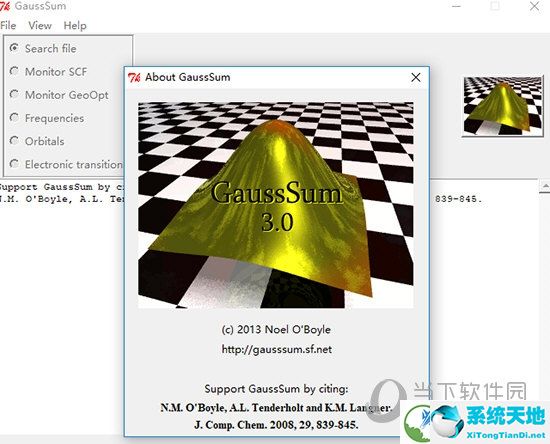Click the small GaussSum logo thumbnail in main window
The image size is (550, 444).
[503, 106]
